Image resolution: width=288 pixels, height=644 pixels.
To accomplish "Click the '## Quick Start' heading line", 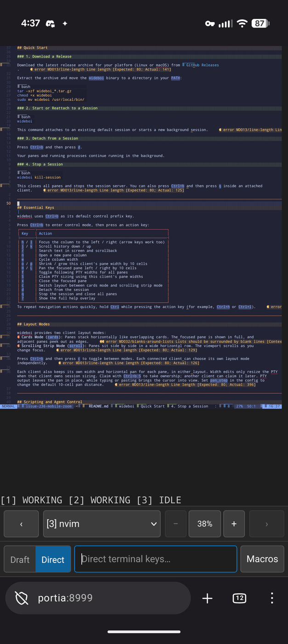I will [32, 48].
